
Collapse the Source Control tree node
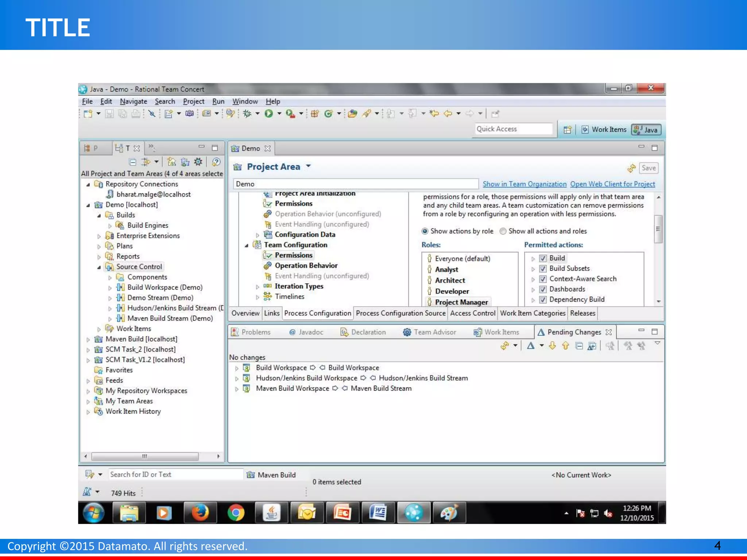tap(99, 267)
